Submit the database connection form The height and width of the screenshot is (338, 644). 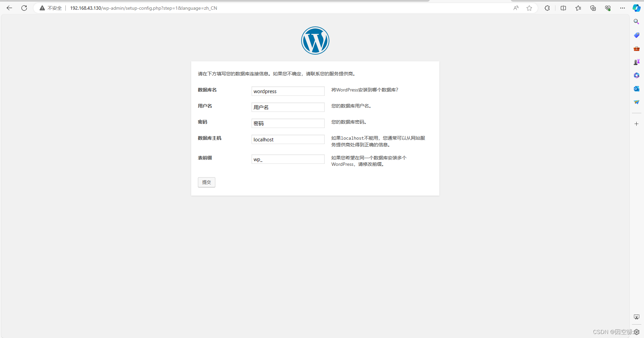tap(206, 182)
